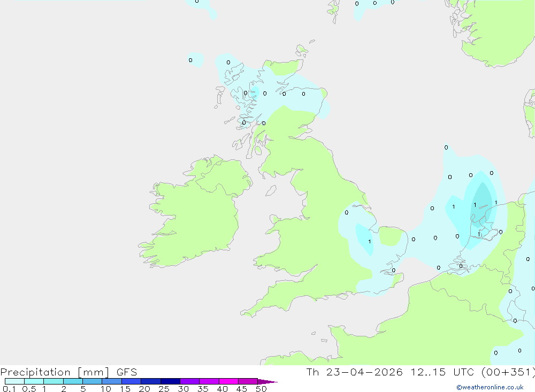This screenshot has width=535, height=392.
Task: Select the lightest 0.1 mm legend swatch
Action: click(x=14, y=381)
